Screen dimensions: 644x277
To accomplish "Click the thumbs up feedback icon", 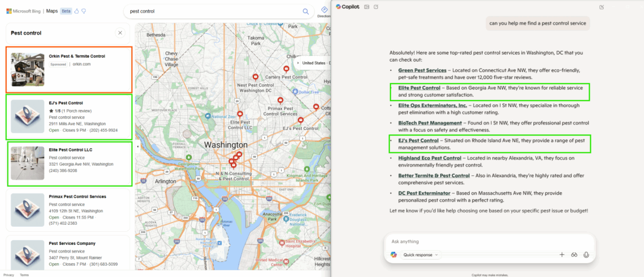I will coord(77,11).
